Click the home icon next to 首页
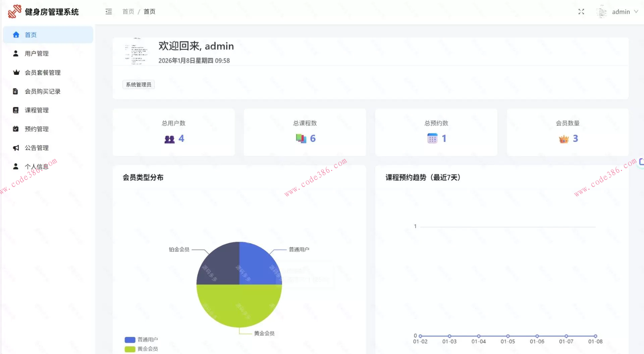 15,35
